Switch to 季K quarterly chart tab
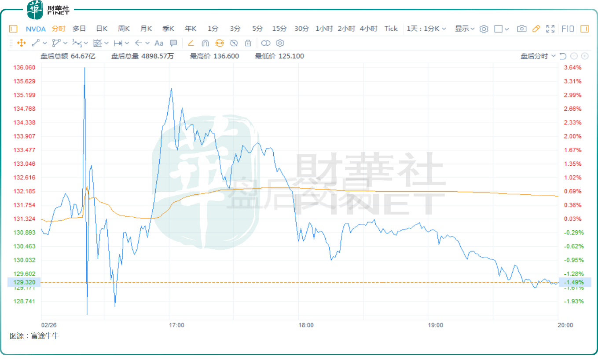598x364 pixels. click(168, 29)
